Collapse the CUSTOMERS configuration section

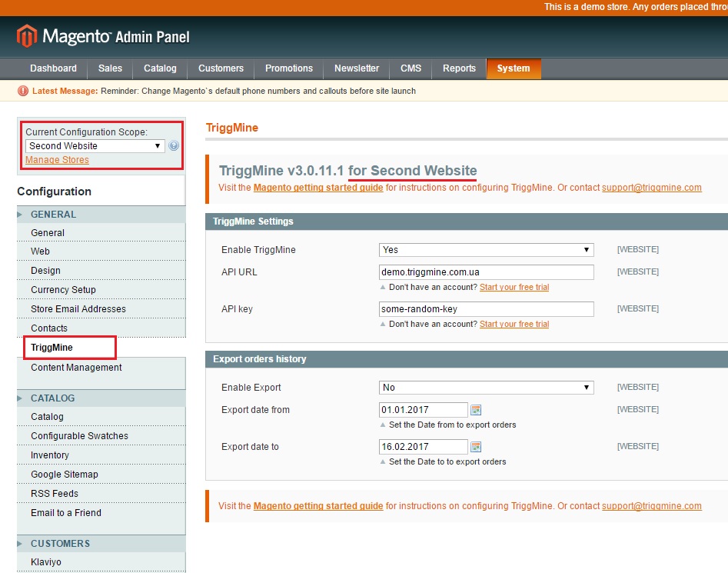point(101,543)
